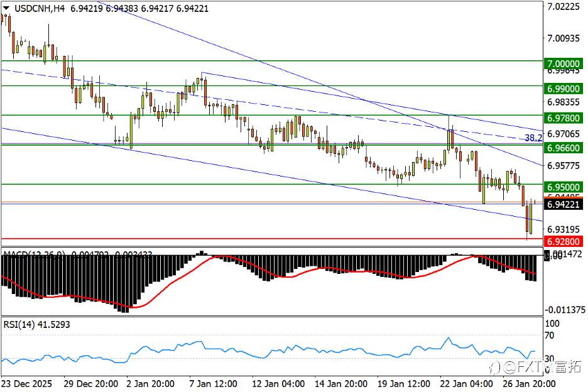Click the RSI 70 level scale label
588x392 pixels.
[x=550, y=335]
